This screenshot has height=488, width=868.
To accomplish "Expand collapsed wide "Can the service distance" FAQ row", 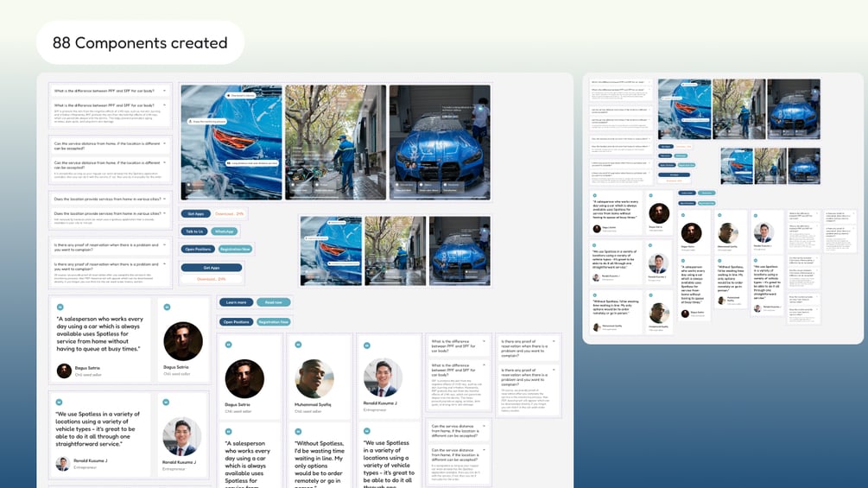I will [111, 145].
